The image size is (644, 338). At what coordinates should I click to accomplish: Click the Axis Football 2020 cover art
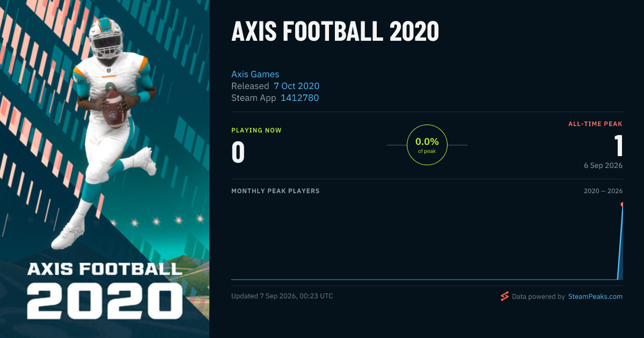pos(105,169)
